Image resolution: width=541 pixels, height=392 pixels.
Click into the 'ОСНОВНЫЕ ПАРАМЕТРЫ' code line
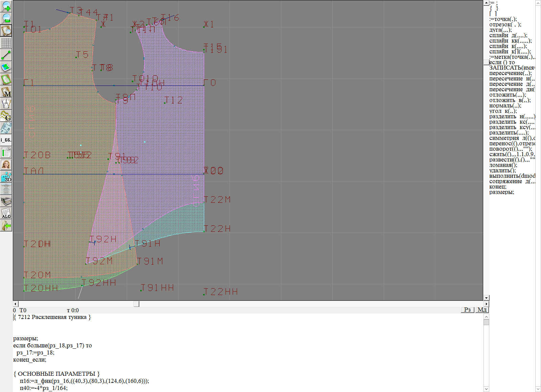click(57, 374)
